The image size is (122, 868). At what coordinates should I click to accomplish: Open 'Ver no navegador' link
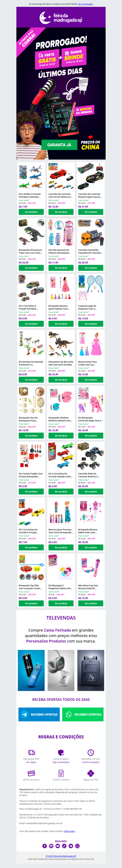coord(85,4)
